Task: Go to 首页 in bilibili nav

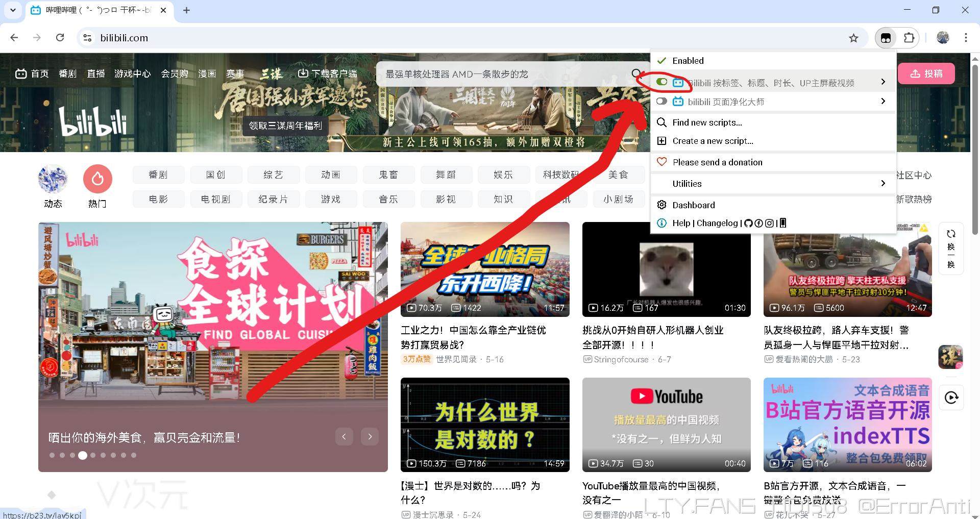Action: click(x=32, y=74)
